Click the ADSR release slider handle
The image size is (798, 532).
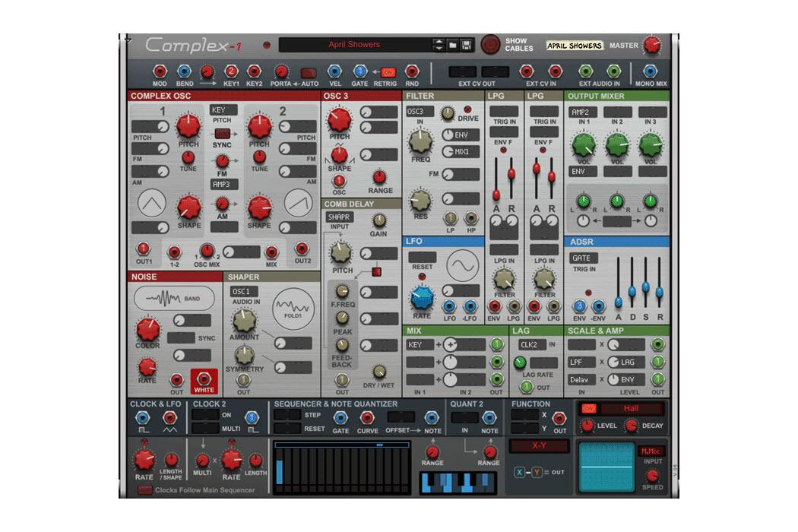pyautogui.click(x=660, y=292)
